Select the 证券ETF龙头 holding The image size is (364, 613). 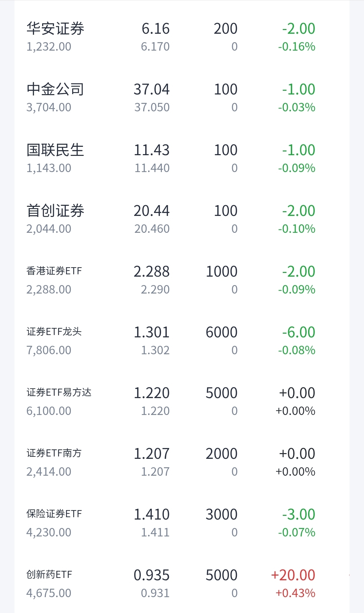[x=182, y=341]
